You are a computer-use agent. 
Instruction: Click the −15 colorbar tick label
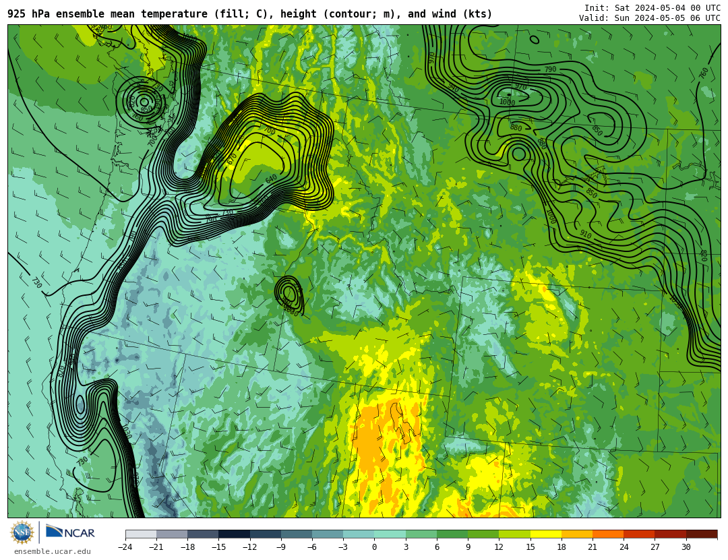[x=218, y=547]
